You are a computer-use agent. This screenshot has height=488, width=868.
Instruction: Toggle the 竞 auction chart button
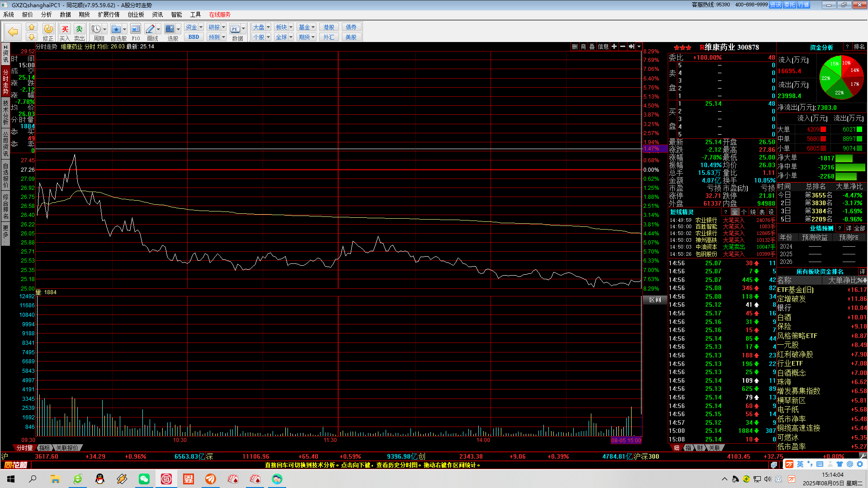pyautogui.click(x=583, y=47)
